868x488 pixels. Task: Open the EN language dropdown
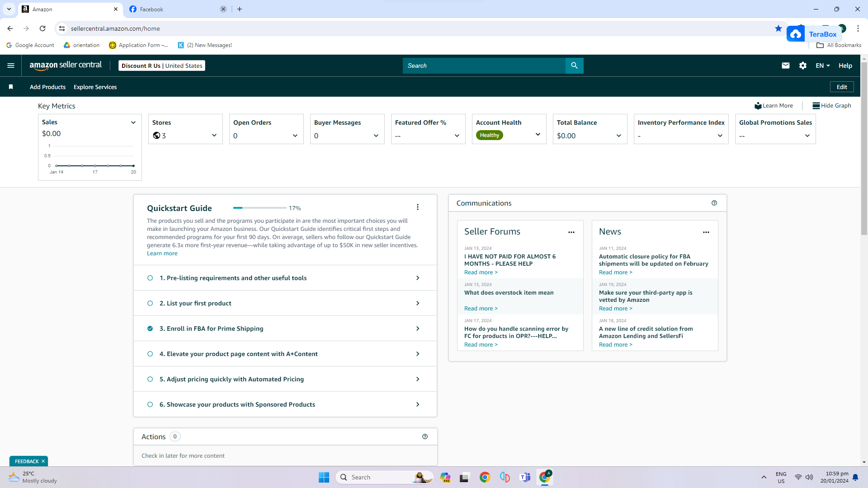click(x=823, y=66)
